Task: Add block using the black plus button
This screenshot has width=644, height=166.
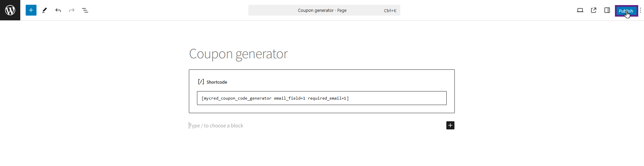Action: (x=450, y=125)
